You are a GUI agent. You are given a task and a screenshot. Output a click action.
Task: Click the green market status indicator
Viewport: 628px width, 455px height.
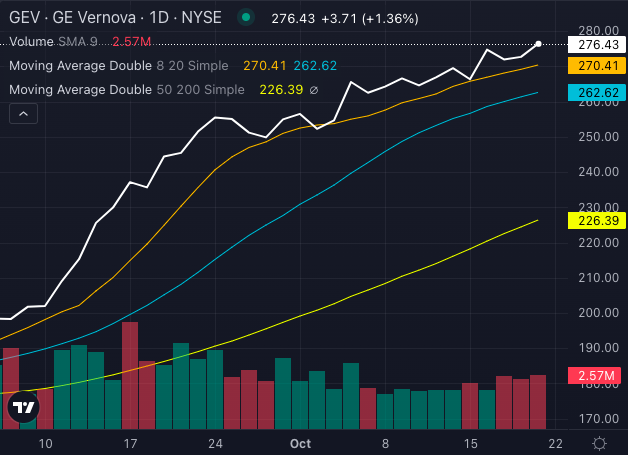pyautogui.click(x=245, y=19)
